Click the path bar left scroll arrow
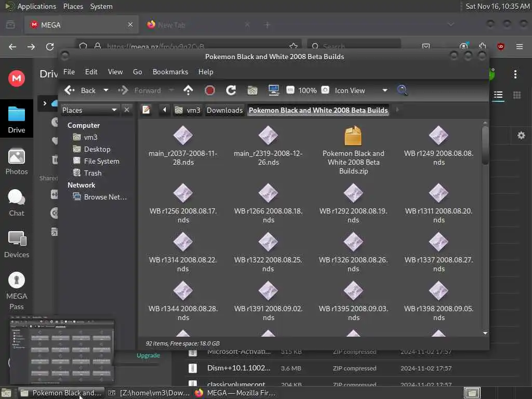The height and width of the screenshot is (399, 532). pos(165,110)
